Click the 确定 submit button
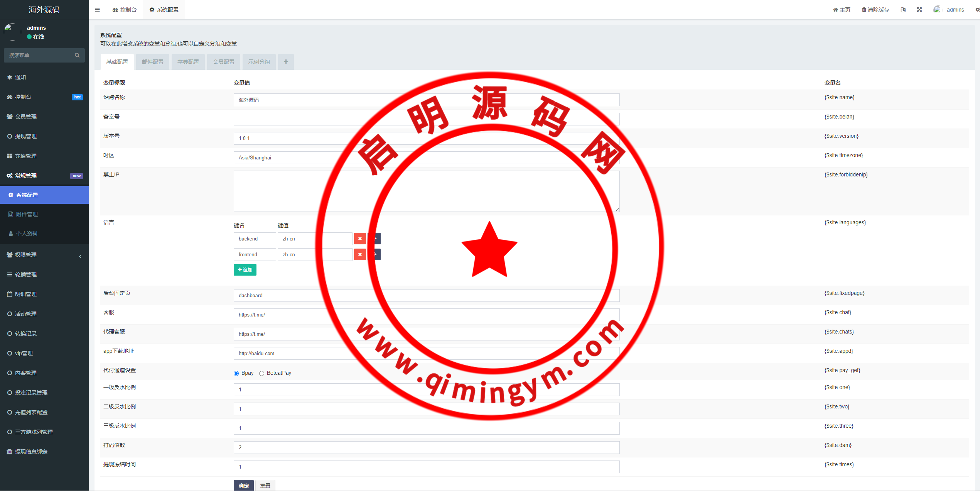This screenshot has height=491, width=980. 243,485
